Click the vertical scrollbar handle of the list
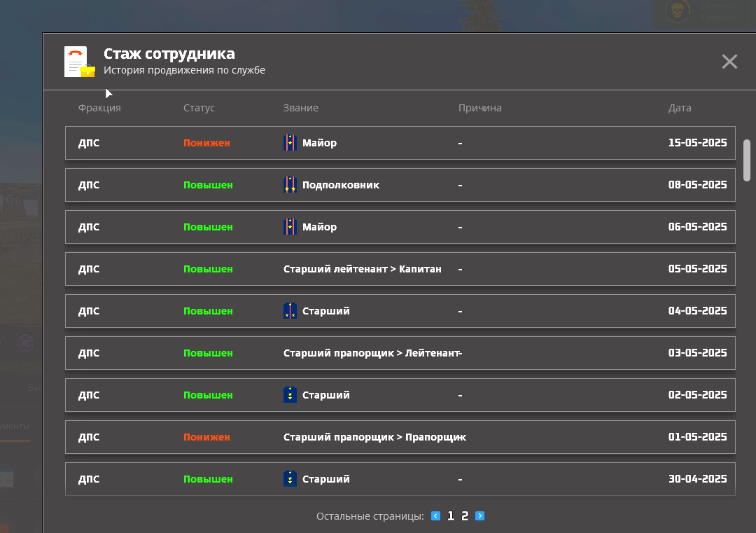Screen dimensions: 756x533 pyautogui.click(x=746, y=160)
